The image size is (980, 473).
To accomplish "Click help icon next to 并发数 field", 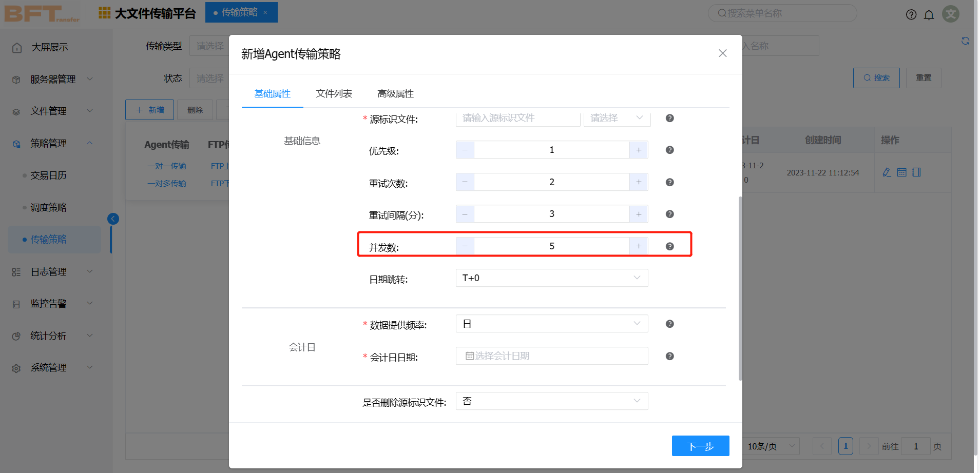I will coord(669,246).
